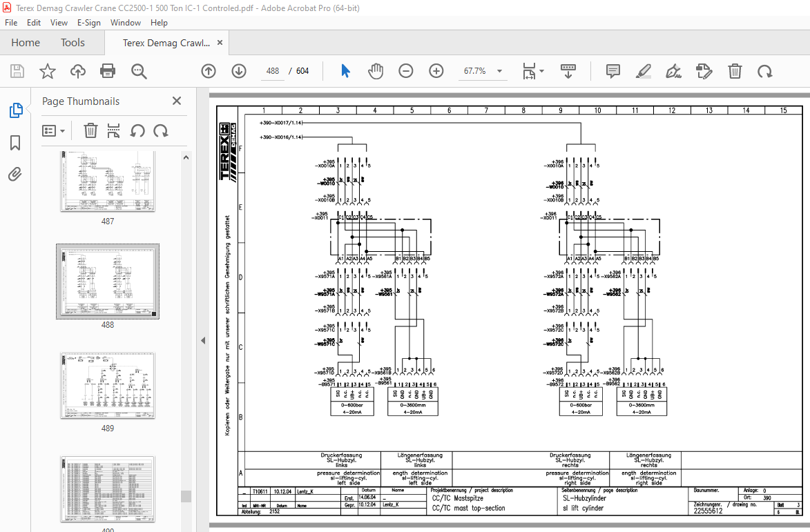The height and width of the screenshot is (532, 810).
Task: Delete page with toolbar trash icon
Action: [x=735, y=70]
